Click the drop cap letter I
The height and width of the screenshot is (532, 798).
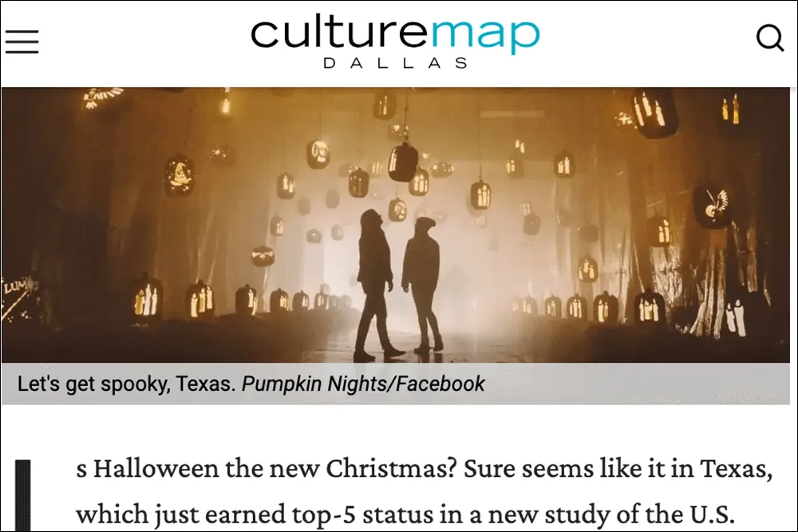23,495
